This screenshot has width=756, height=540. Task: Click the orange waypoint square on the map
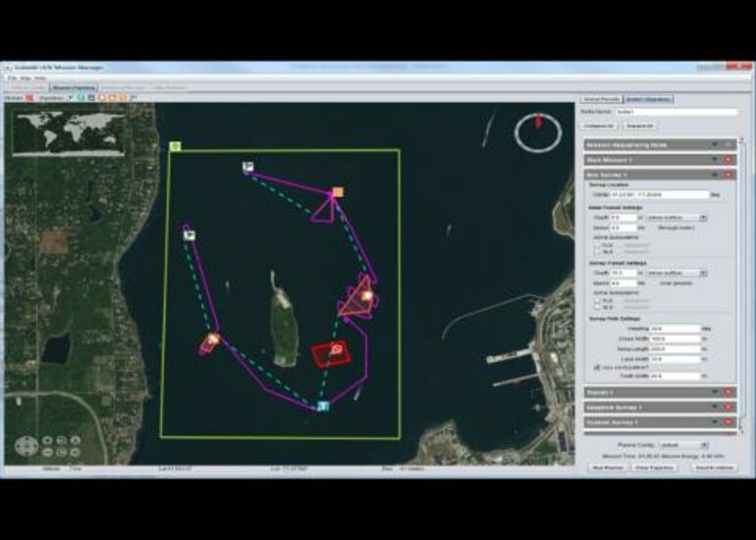(x=338, y=192)
